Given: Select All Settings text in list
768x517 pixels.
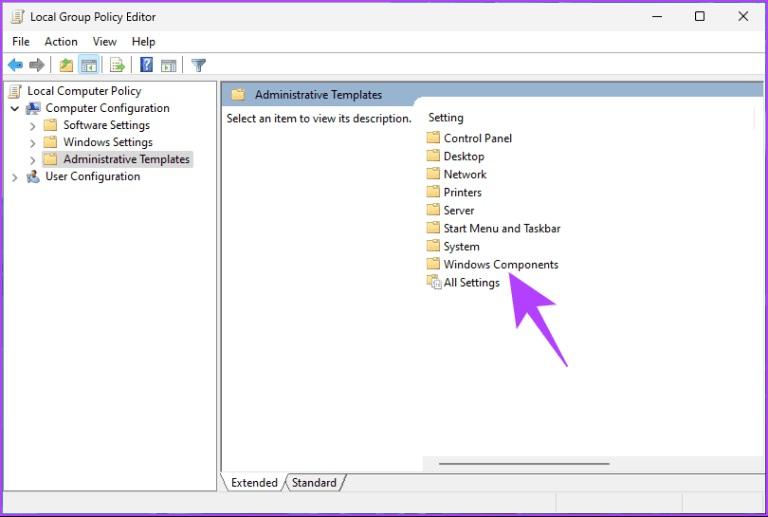Looking at the screenshot, I should pos(472,282).
